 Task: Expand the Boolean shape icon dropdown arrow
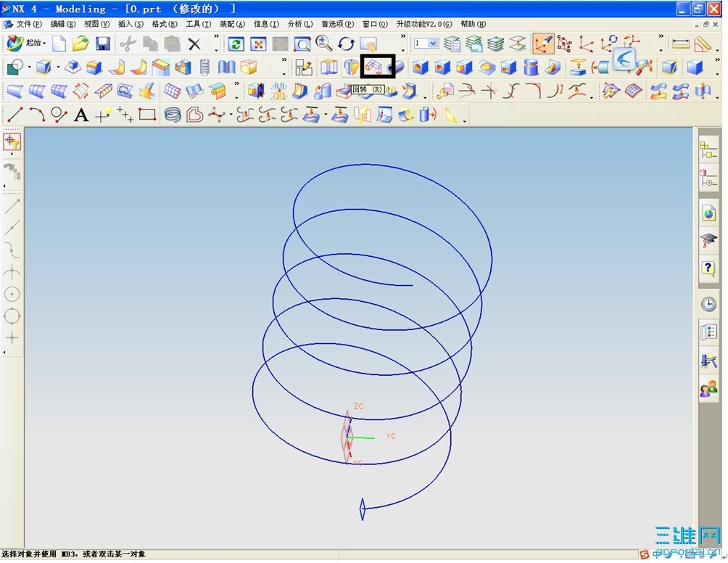point(29,67)
